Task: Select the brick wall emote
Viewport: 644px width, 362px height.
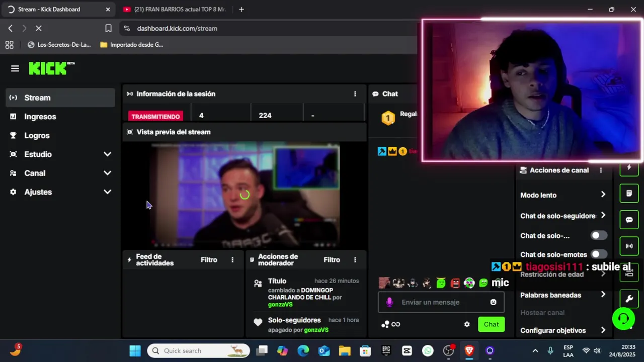Action: 384,283
